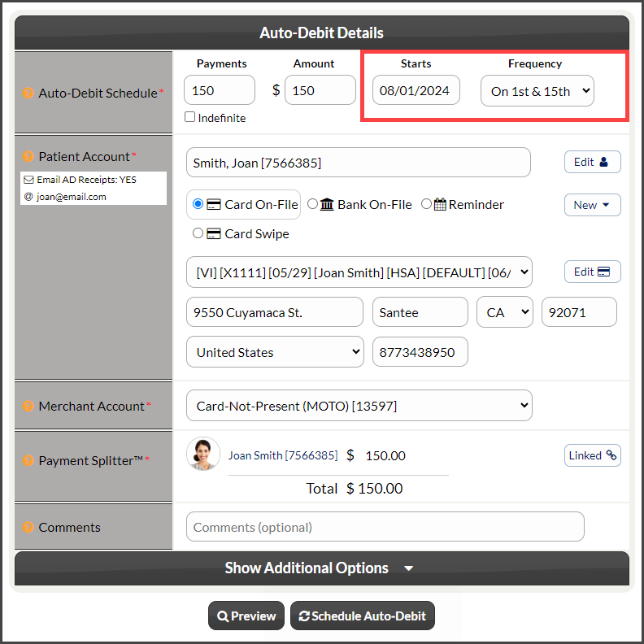Click calendar icon of Reminder option
Screen dimensions: 644x644
click(x=440, y=204)
